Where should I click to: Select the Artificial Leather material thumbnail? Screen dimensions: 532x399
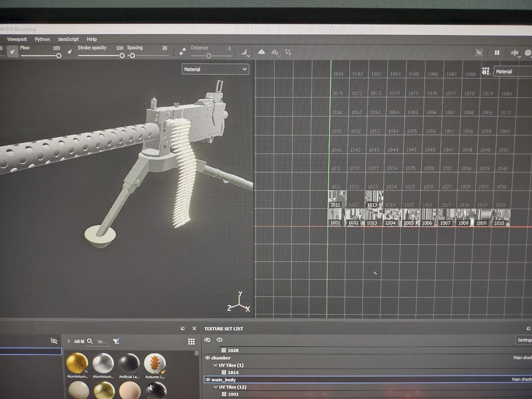[129, 364]
